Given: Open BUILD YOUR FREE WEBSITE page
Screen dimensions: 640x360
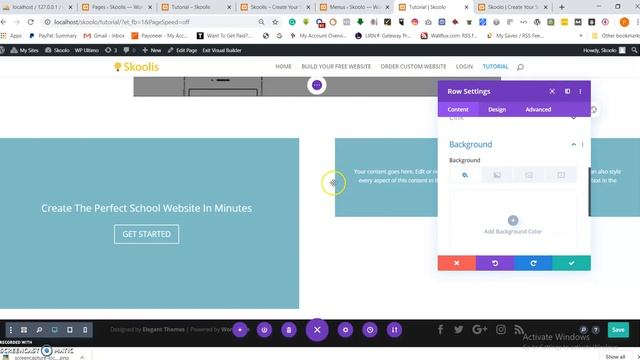Looking at the screenshot, I should tap(336, 67).
